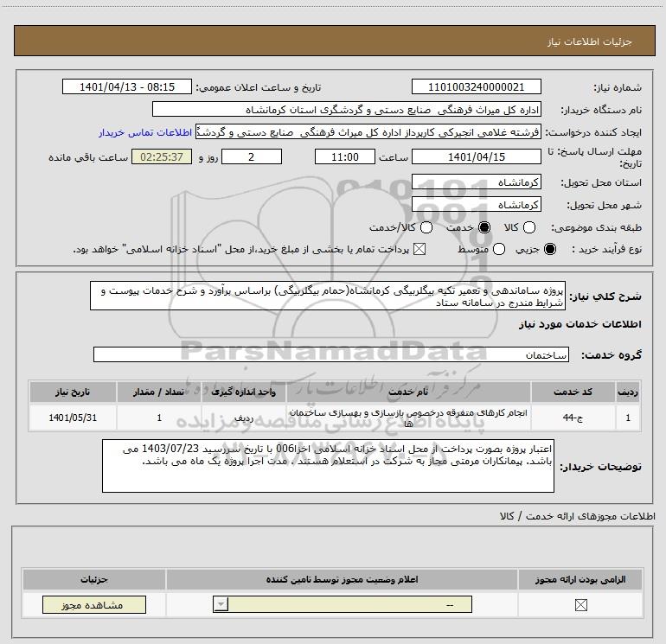Viewport: 666px width, 644px height.
Task: Click the الزامی بودن ارائه مجوز column header
Action: (580, 579)
